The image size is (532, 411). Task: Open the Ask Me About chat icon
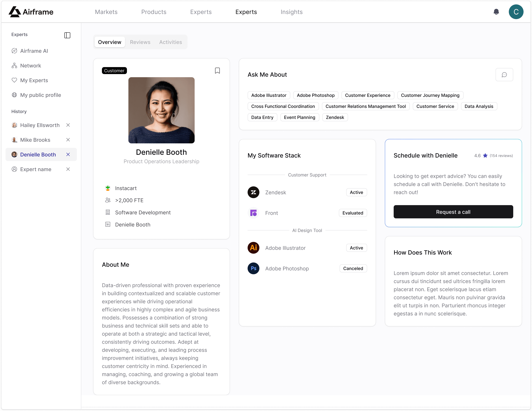pyautogui.click(x=504, y=75)
